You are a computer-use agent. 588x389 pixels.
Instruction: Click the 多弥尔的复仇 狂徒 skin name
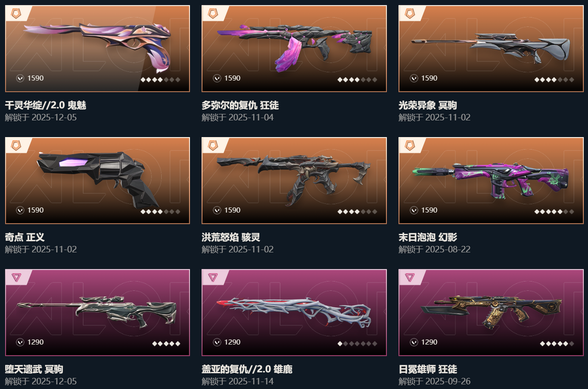pyautogui.click(x=240, y=106)
